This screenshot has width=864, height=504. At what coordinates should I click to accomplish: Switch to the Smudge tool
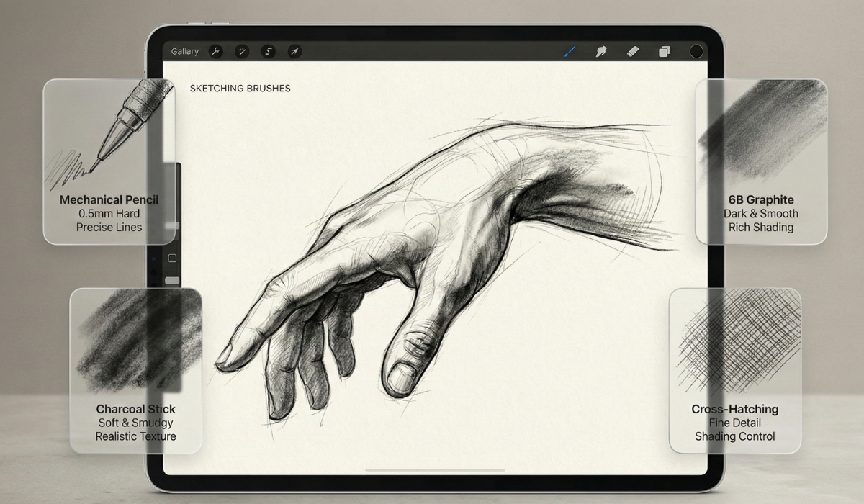601,51
